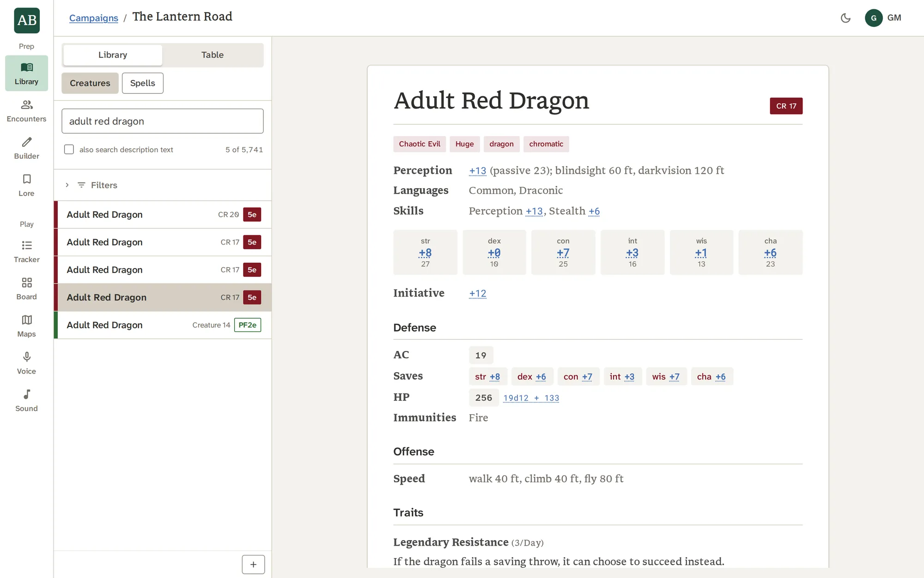Click the 5 of 5,741 results count

244,150
